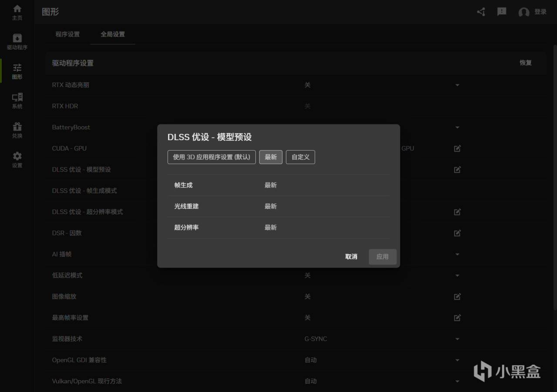The height and width of the screenshot is (392, 557).
Task: Click the 超分辨率 row label in dialog
Action: 186,228
